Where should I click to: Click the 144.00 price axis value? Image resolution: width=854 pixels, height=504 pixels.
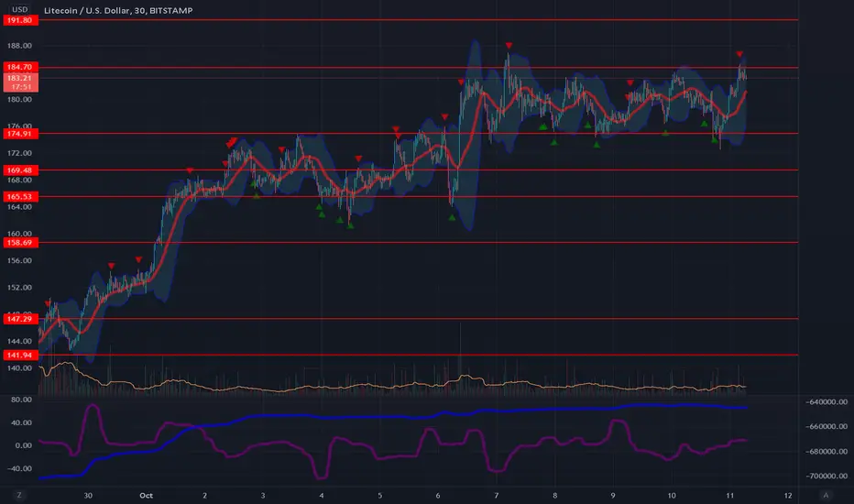coord(19,341)
